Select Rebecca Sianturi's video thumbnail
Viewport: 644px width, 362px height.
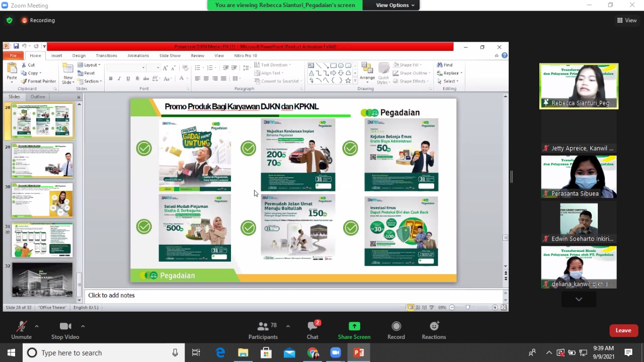(579, 86)
